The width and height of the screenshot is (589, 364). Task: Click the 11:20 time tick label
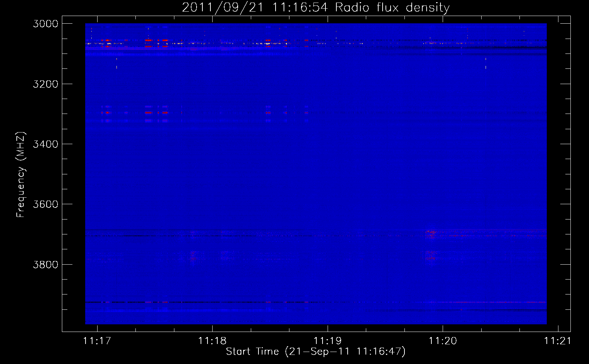(443, 341)
